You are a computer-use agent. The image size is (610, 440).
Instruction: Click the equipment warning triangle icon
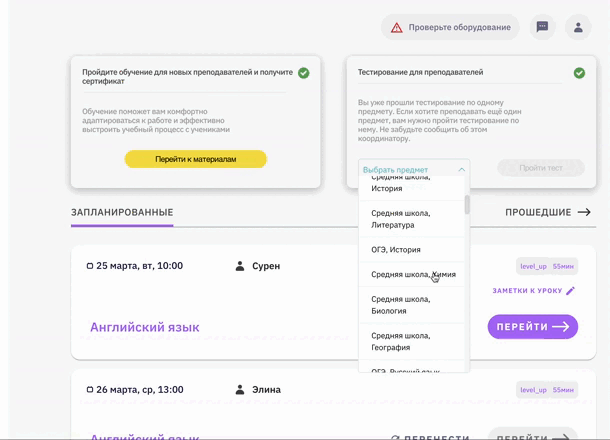(x=397, y=28)
